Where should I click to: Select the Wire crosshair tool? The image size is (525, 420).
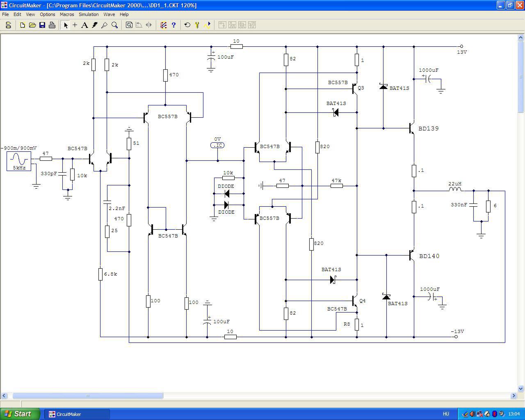click(x=75, y=25)
